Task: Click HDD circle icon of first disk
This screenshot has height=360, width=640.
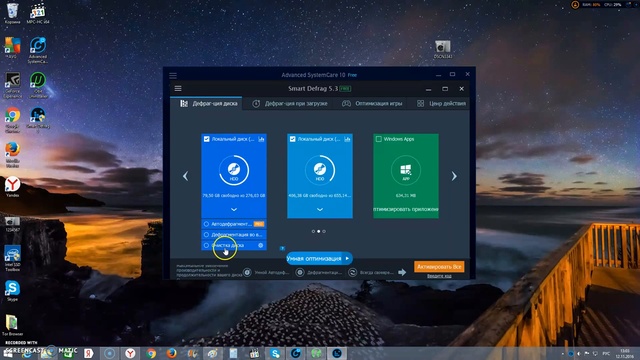Action: click(x=234, y=170)
